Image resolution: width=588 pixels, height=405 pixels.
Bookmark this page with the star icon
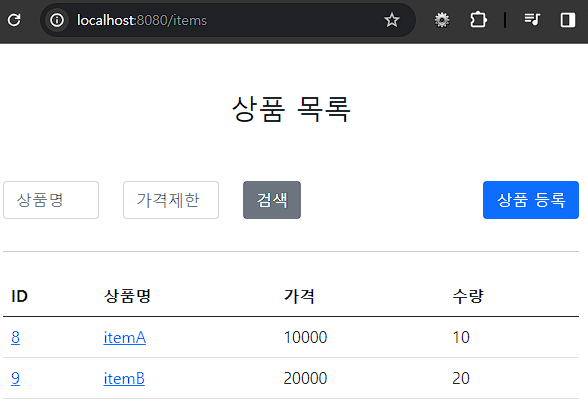point(392,20)
